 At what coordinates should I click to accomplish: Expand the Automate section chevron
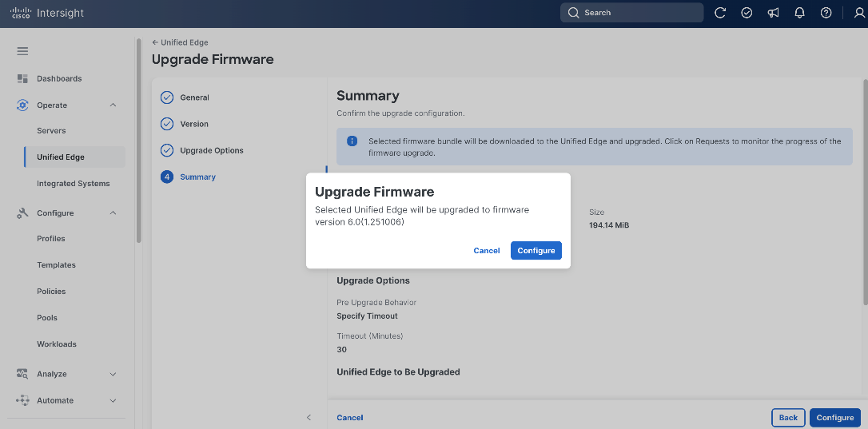(113, 401)
